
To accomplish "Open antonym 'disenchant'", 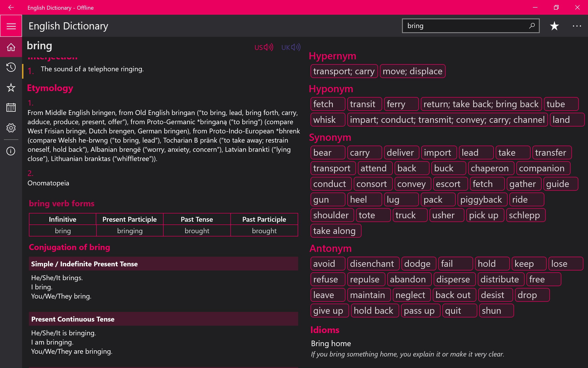I will (373, 264).
